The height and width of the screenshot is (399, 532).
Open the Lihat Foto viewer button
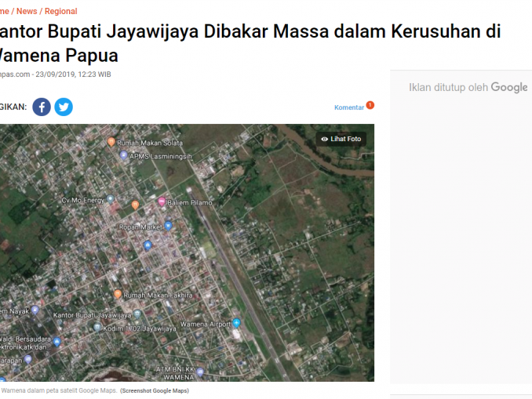[x=341, y=139]
